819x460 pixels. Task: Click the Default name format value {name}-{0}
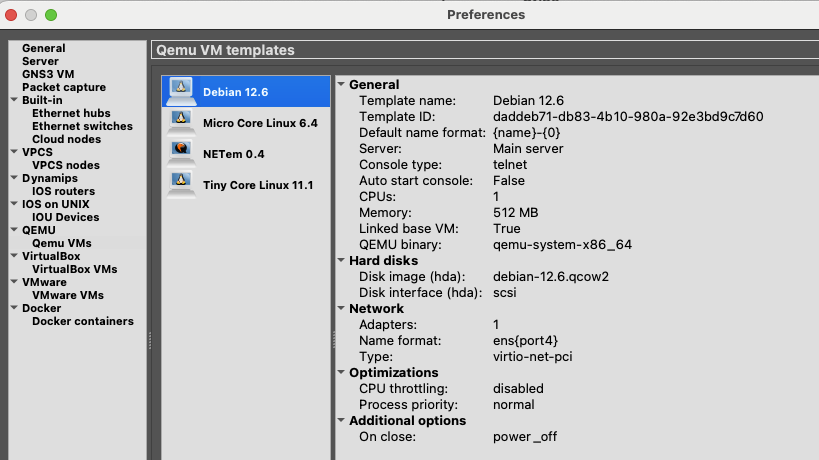click(526, 133)
